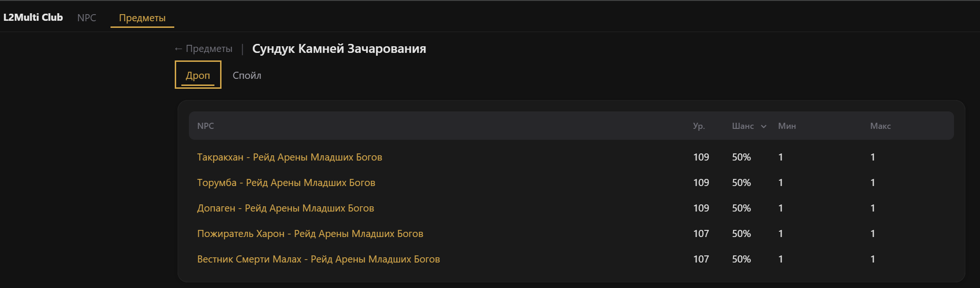Go back via the ← Предметы link
The height and width of the screenshot is (288, 980).
[x=204, y=49]
